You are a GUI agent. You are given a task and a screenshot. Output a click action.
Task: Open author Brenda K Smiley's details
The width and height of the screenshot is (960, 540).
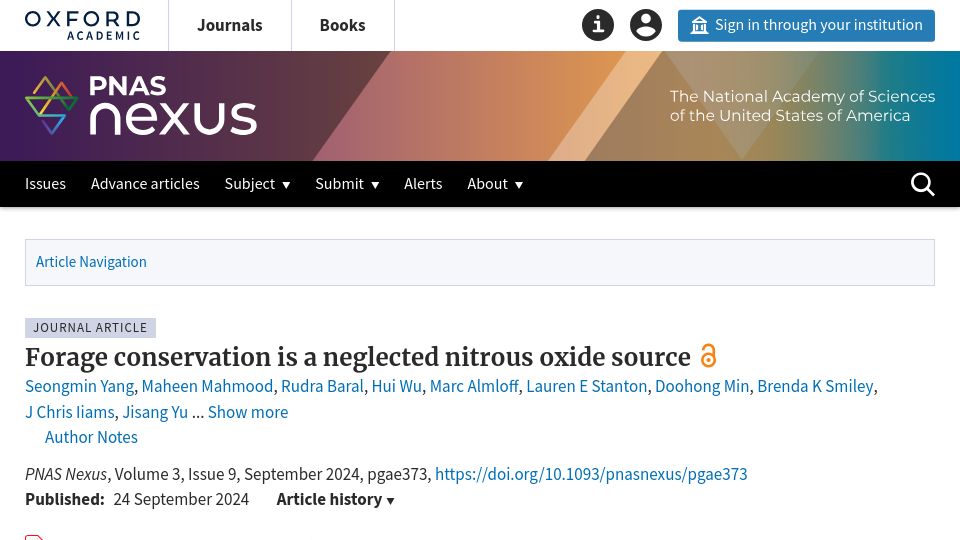click(816, 386)
